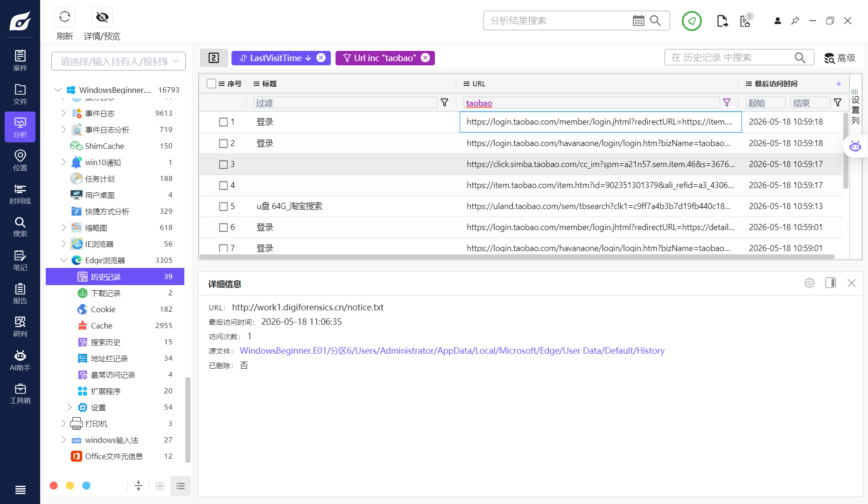The height and width of the screenshot is (504, 868).
Task: Click the floating robot assistant icon
Action: 855,146
